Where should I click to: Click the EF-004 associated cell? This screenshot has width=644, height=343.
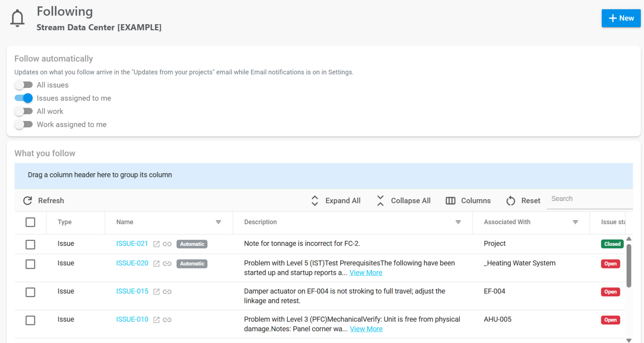pyautogui.click(x=494, y=291)
